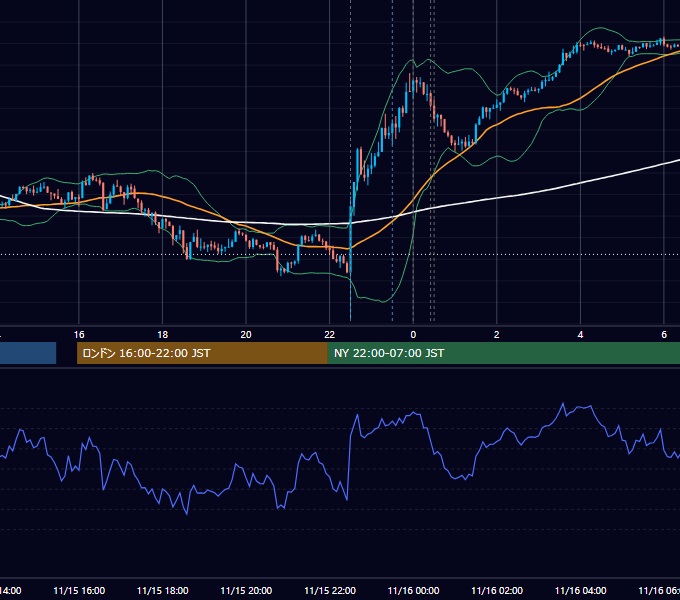Click the NY 22:00-07:00 JST session bar
Screen dimensions: 680x600
click(503, 353)
